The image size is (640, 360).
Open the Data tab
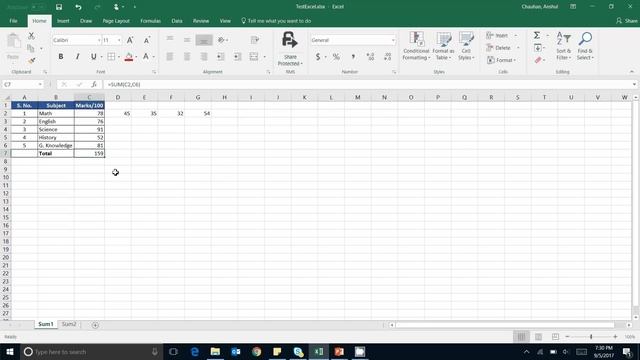point(177,21)
